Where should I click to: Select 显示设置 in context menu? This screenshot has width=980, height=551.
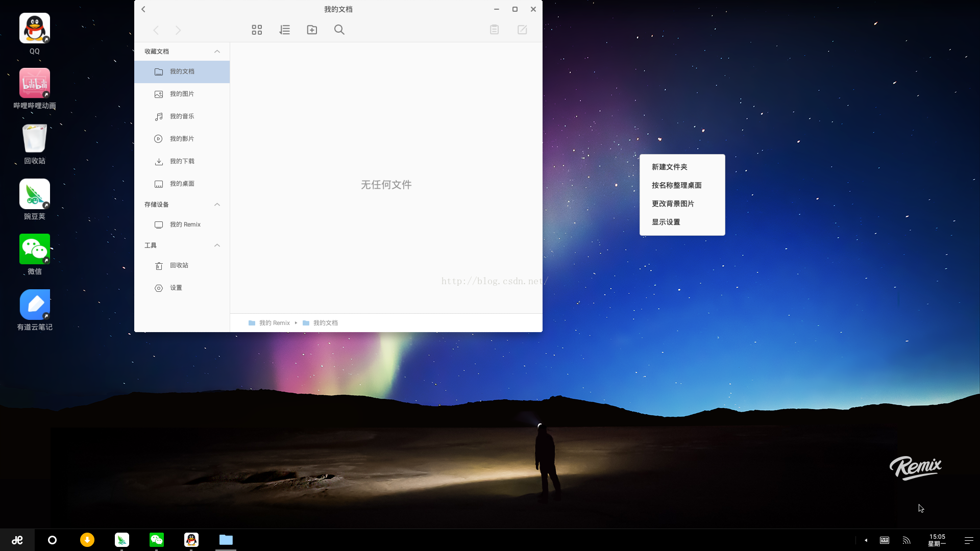[666, 222]
